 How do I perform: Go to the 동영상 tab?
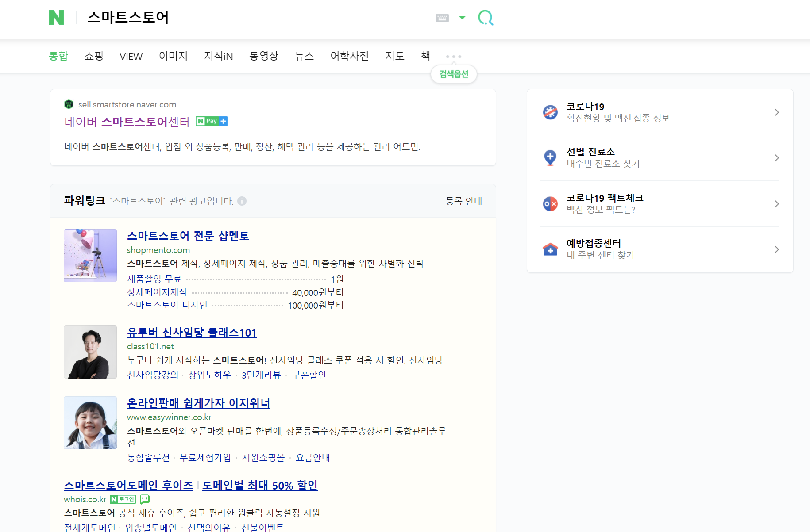pyautogui.click(x=264, y=56)
